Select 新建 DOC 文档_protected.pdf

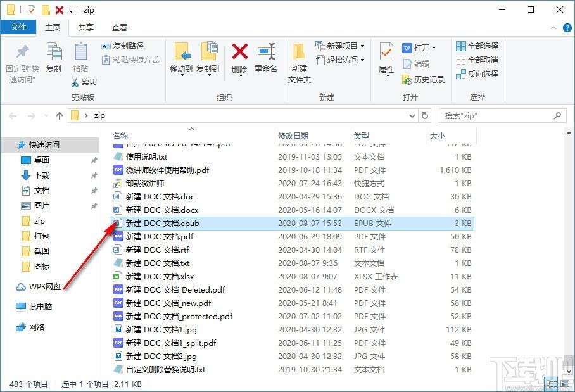292,317
